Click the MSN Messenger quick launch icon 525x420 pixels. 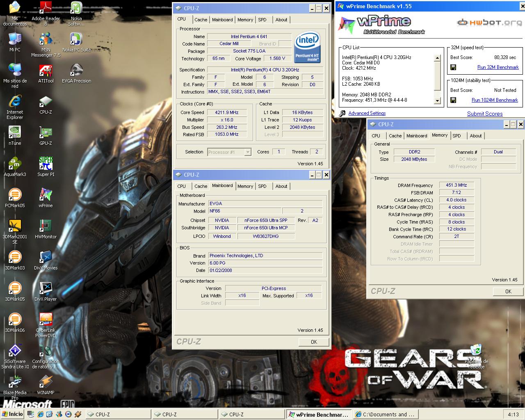[x=59, y=414]
